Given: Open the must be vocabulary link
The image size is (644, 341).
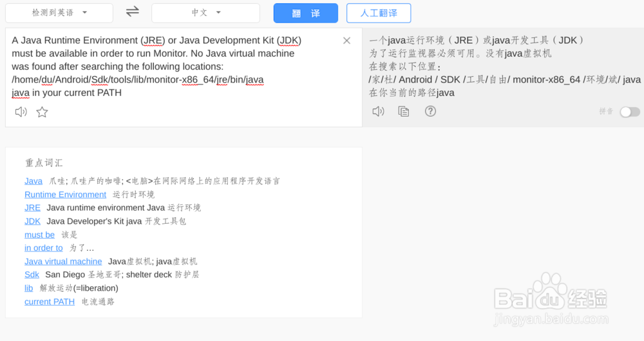Looking at the screenshot, I should (39, 235).
